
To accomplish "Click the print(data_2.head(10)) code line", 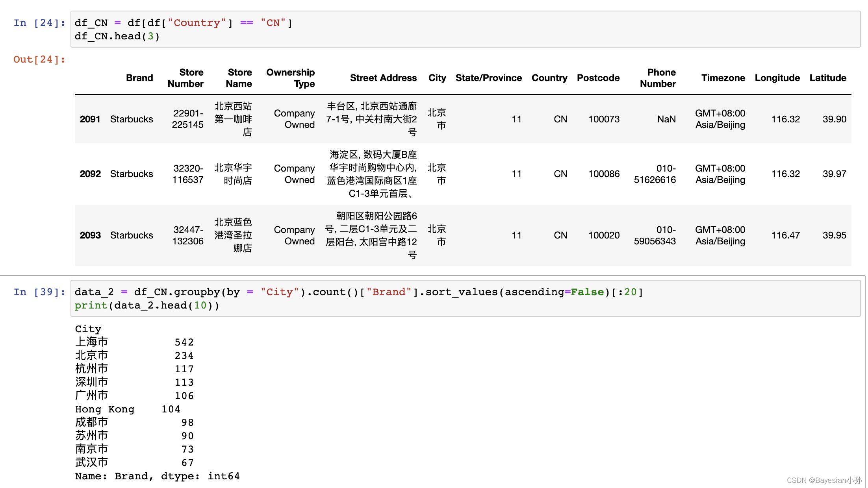I will click(x=147, y=305).
